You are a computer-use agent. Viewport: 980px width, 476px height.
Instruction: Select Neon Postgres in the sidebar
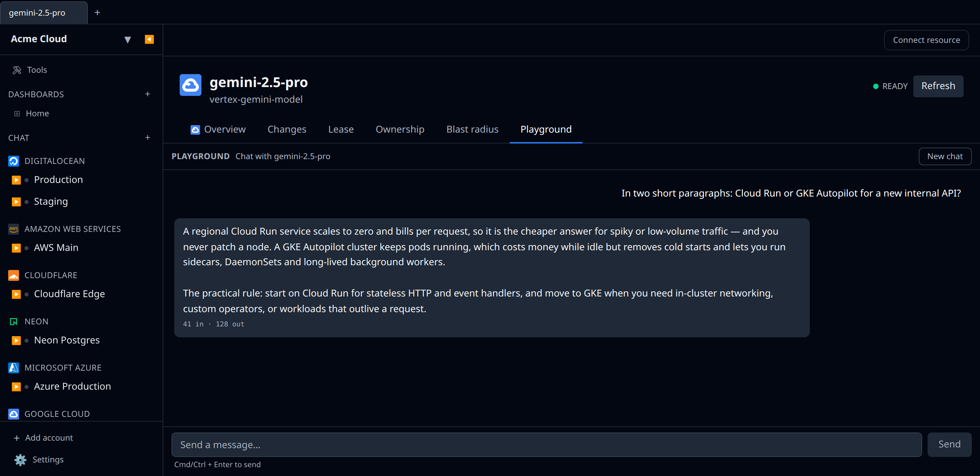tap(67, 340)
